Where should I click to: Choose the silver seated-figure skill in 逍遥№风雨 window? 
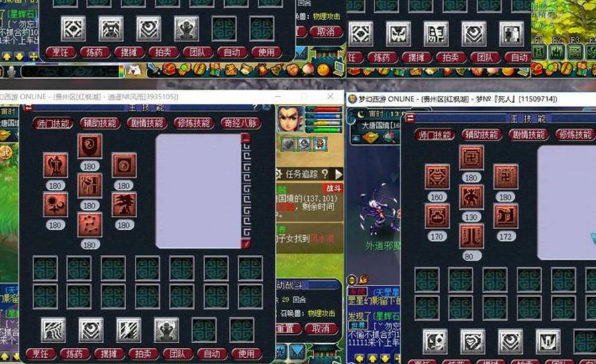166,330
